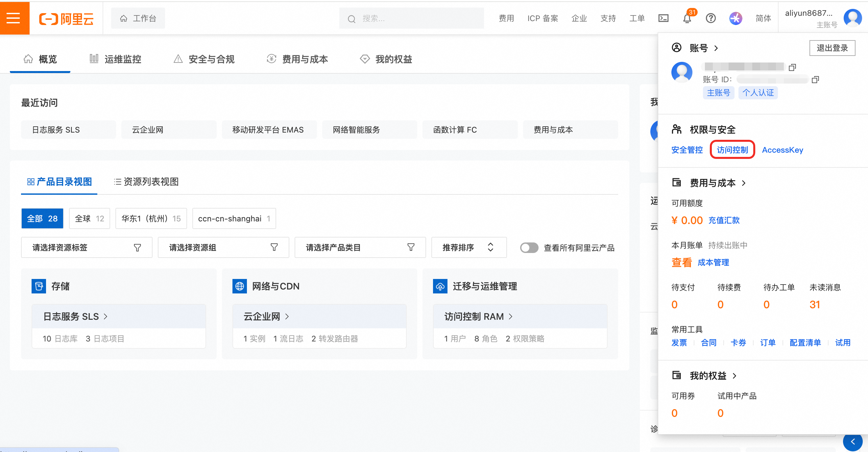Open the resource tag dropdown
The width and height of the screenshot is (868, 452).
(x=86, y=247)
